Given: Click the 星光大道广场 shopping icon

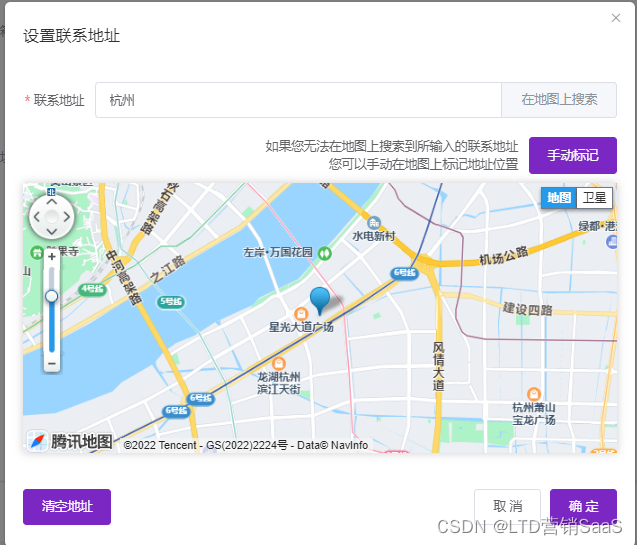Looking at the screenshot, I should [x=301, y=314].
